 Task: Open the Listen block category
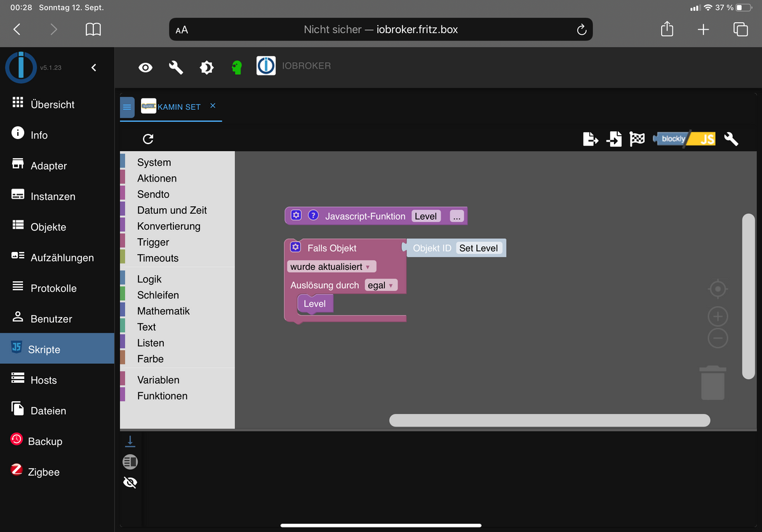point(177,343)
